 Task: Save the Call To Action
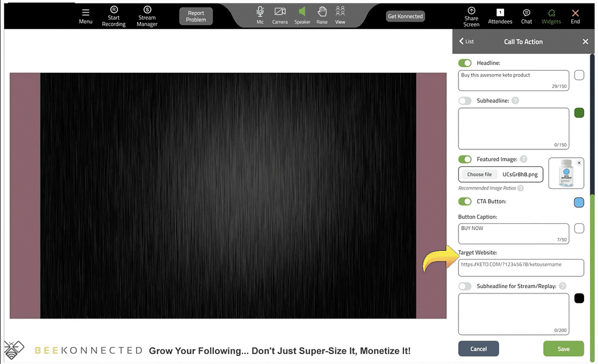tap(563, 349)
